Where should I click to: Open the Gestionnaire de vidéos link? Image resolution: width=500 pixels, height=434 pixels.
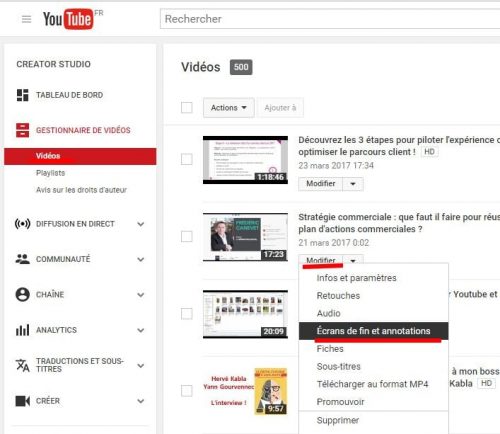(x=83, y=130)
